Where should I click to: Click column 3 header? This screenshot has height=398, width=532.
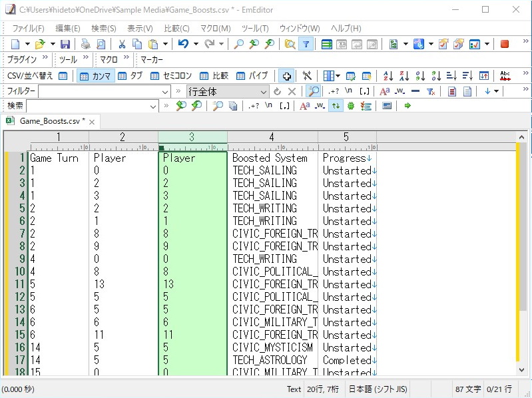click(x=192, y=137)
